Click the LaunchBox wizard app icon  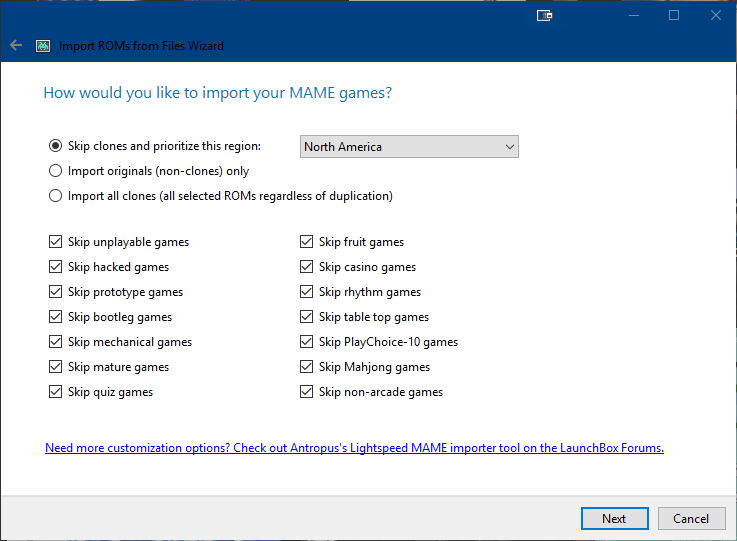click(43, 46)
